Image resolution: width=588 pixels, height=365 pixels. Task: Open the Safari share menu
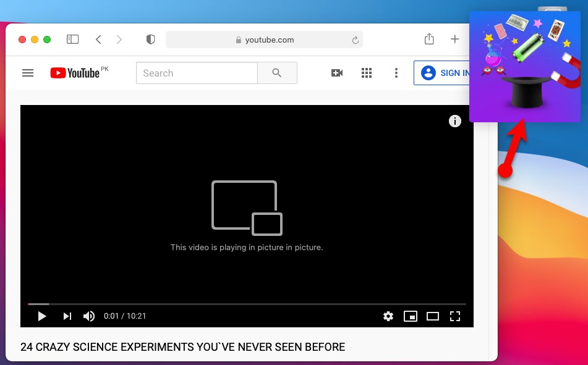tap(430, 40)
